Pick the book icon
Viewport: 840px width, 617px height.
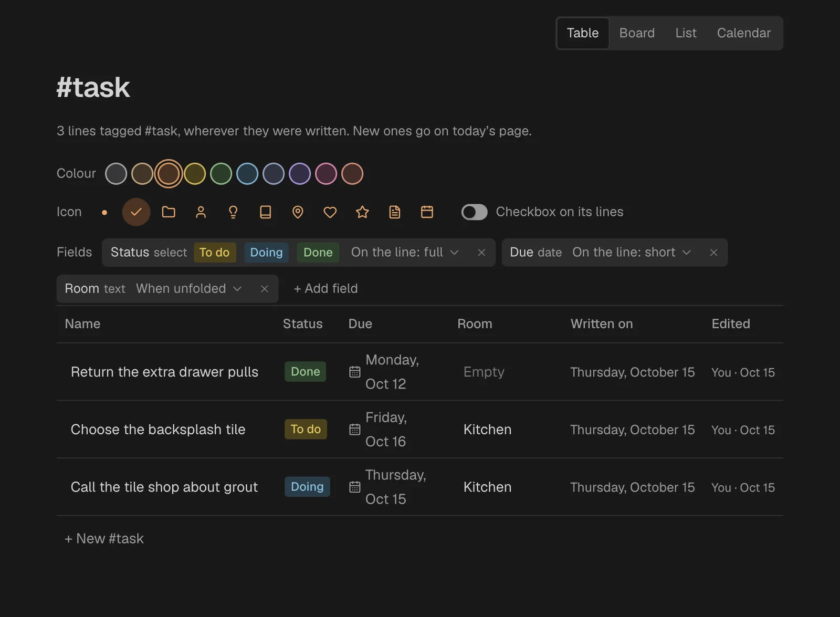pyautogui.click(x=266, y=212)
